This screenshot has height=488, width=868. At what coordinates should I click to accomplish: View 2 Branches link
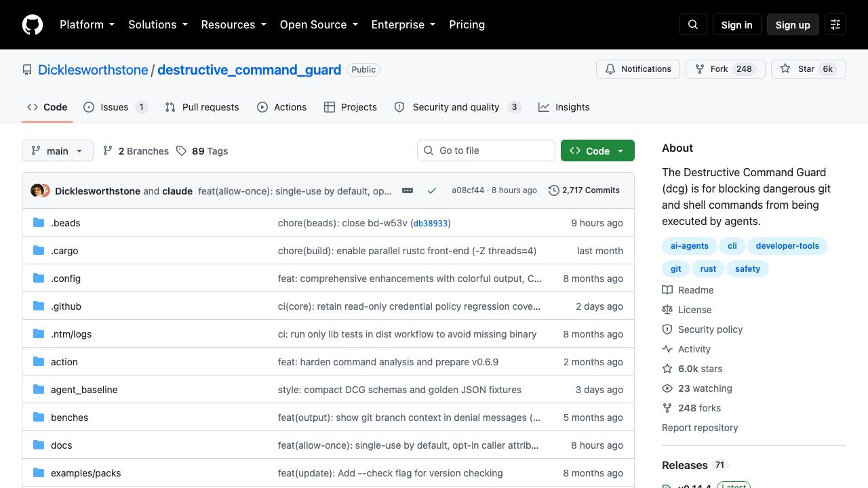tap(136, 151)
